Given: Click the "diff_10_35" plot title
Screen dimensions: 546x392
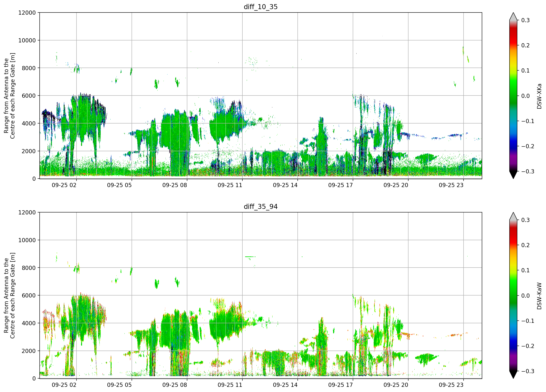Looking at the screenshot, I should pos(261,7).
